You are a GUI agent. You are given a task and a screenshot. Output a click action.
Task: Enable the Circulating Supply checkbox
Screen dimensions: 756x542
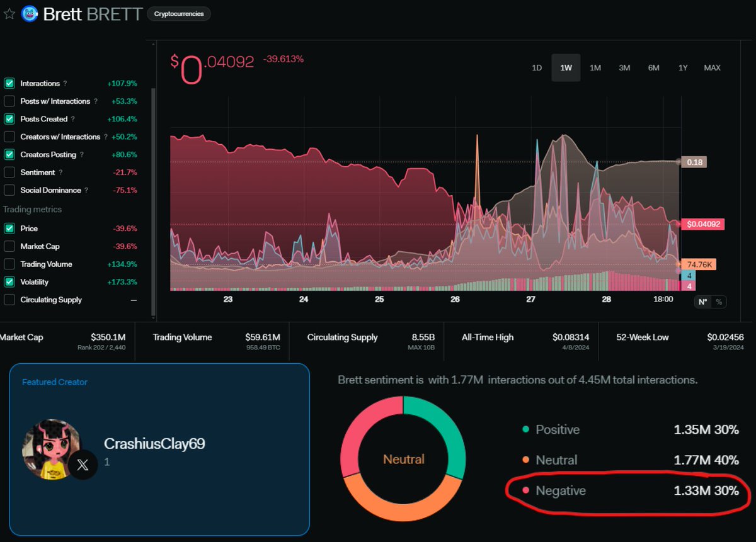(9, 300)
